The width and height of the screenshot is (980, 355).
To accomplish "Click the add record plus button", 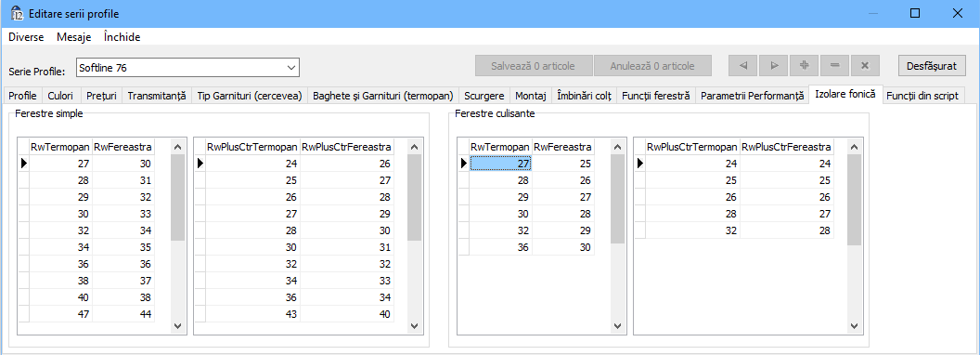I will pyautogui.click(x=805, y=65).
